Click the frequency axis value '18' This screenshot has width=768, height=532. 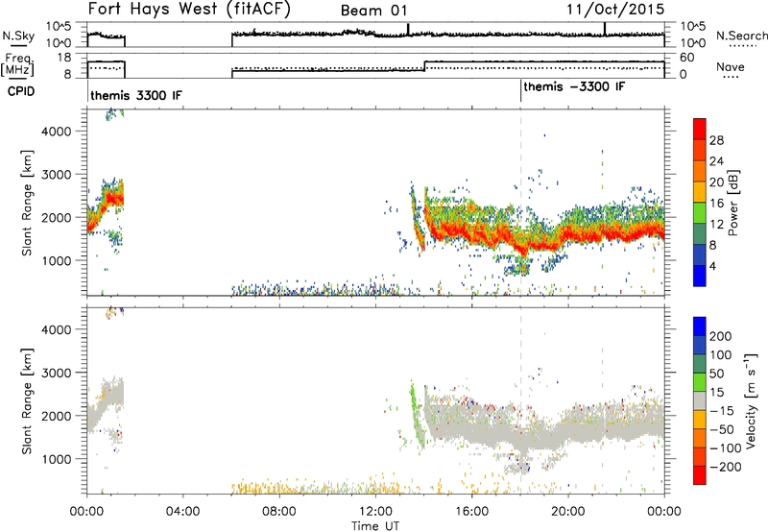tap(64, 58)
